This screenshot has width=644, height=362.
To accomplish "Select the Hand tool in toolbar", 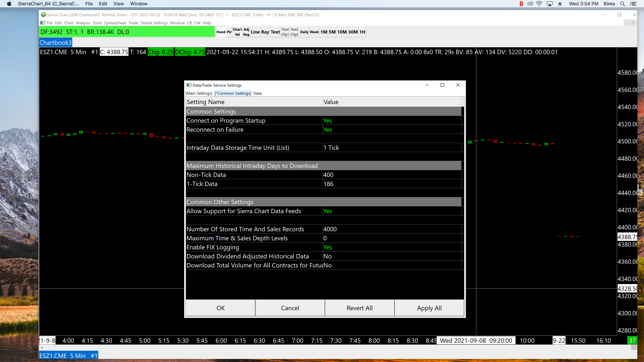I will click(221, 32).
